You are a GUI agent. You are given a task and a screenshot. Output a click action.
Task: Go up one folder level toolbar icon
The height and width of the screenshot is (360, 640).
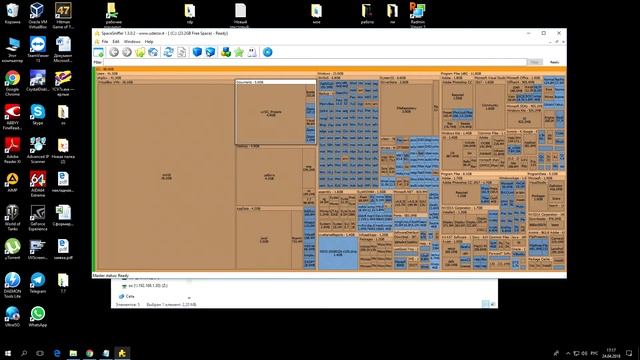tap(140, 52)
